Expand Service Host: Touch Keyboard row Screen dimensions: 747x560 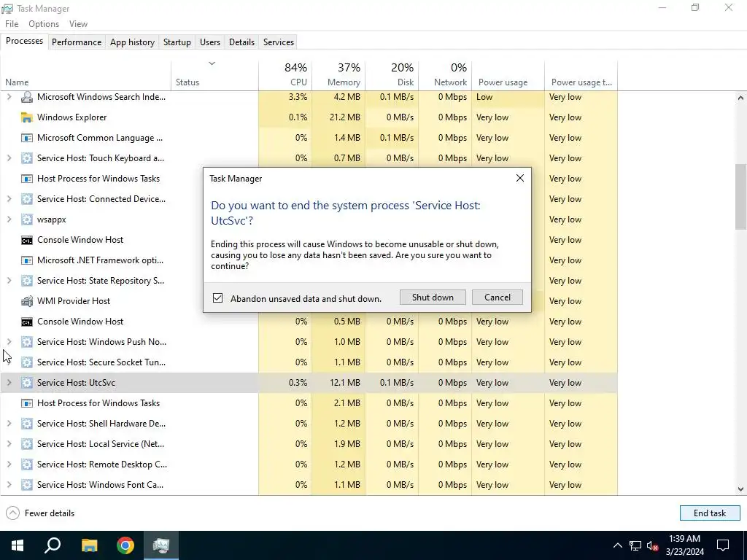[x=9, y=158]
